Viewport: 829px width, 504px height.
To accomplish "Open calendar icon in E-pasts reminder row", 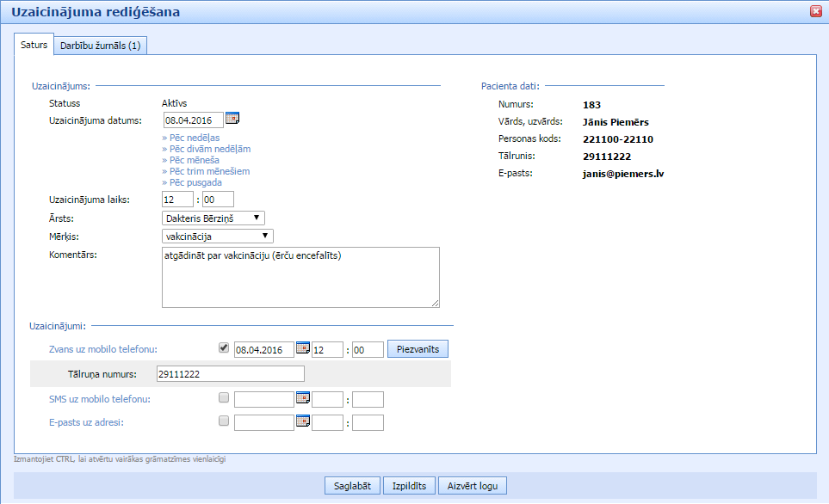I will click(302, 421).
